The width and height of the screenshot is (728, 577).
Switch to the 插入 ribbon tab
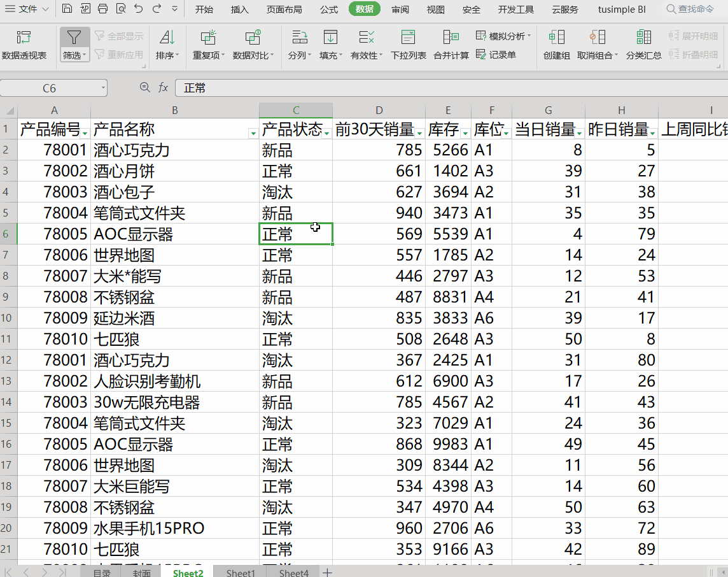239,10
